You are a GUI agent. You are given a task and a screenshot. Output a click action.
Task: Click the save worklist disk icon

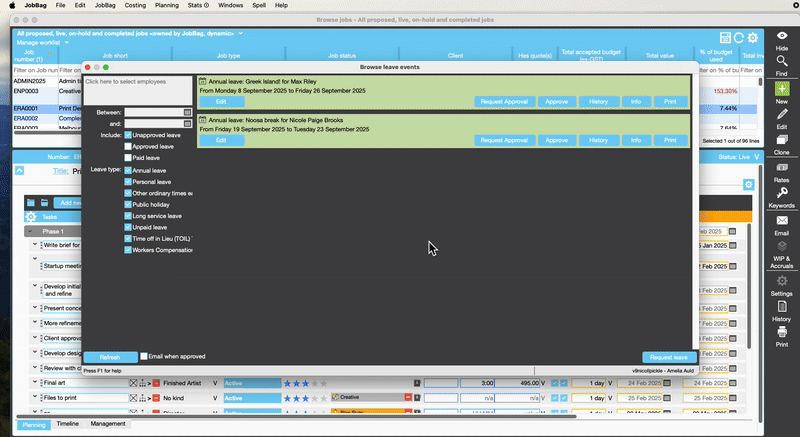(x=725, y=38)
